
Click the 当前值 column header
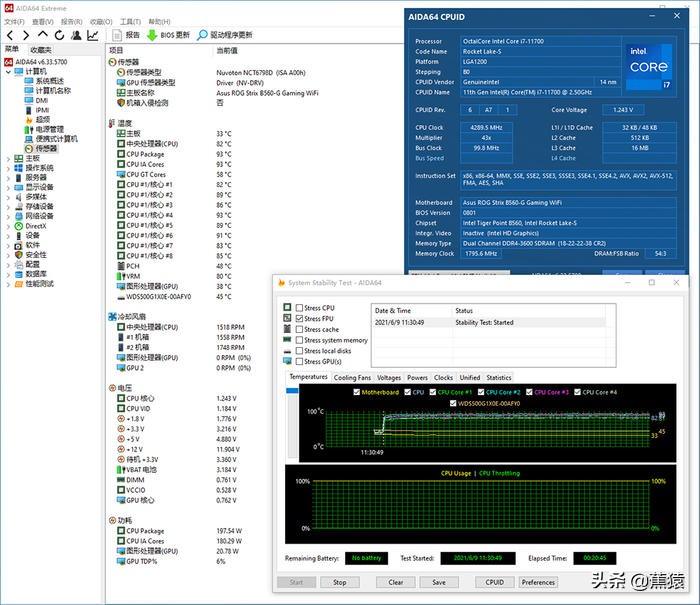[x=227, y=50]
